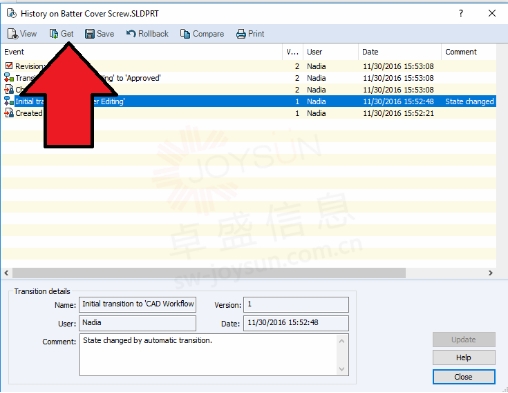Screen dimensions: 508x393
Task: Print the history list
Action: coord(250,34)
